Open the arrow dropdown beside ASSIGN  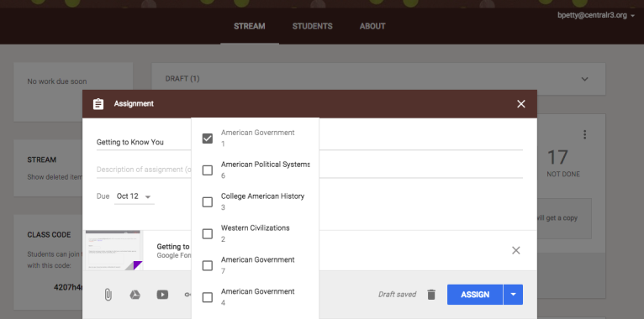[x=513, y=295]
